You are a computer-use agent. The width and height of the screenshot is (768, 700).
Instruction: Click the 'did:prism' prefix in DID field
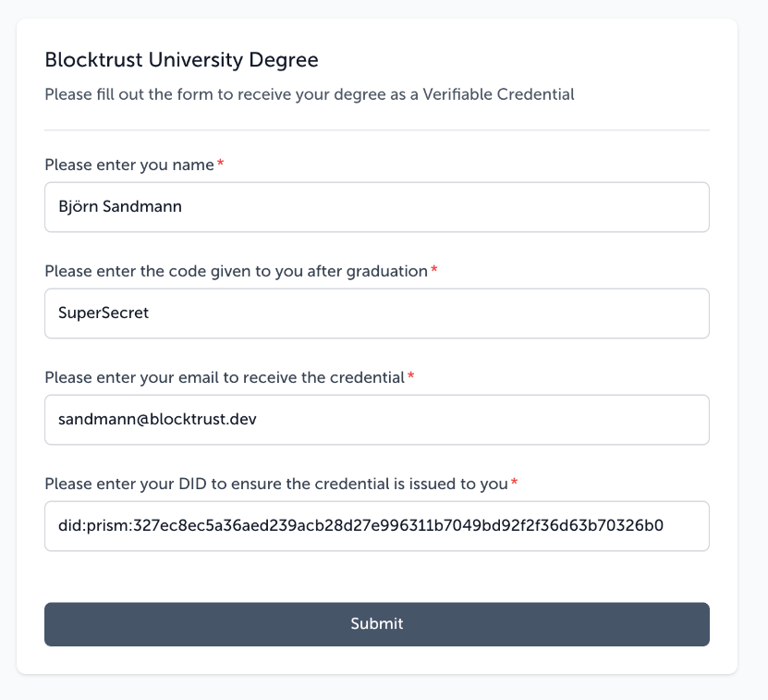pos(93,525)
